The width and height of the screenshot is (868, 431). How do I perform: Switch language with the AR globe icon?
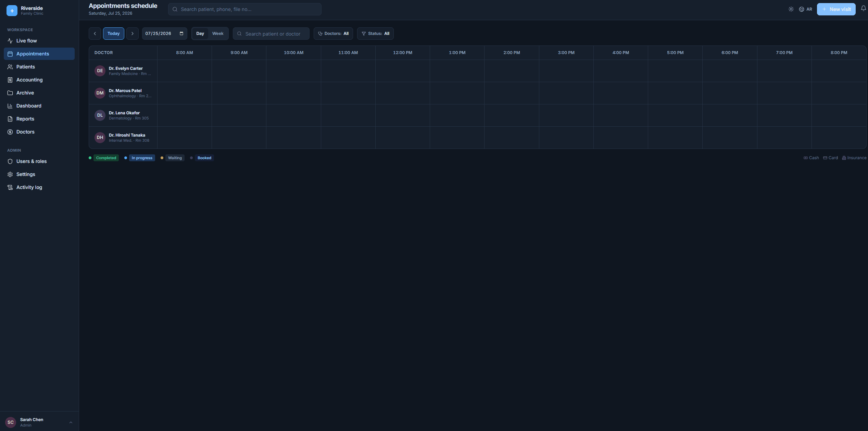805,9
